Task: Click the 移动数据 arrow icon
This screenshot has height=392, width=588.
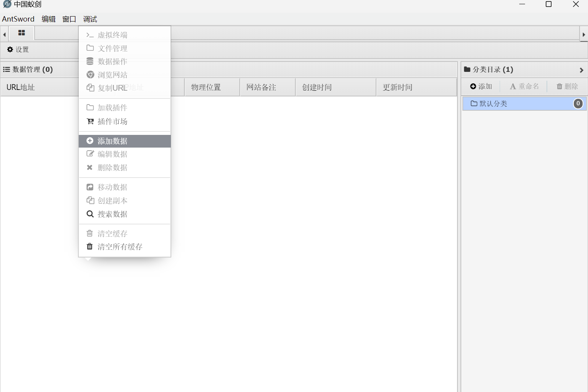Action: (90, 187)
